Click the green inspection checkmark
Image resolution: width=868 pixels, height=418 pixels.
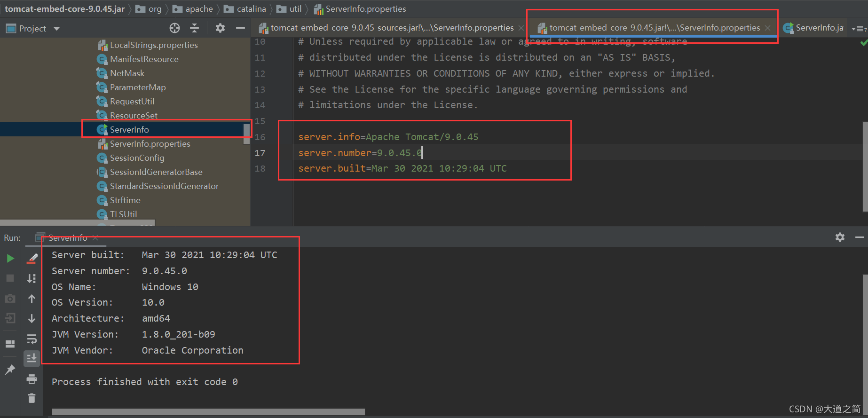pos(864,43)
